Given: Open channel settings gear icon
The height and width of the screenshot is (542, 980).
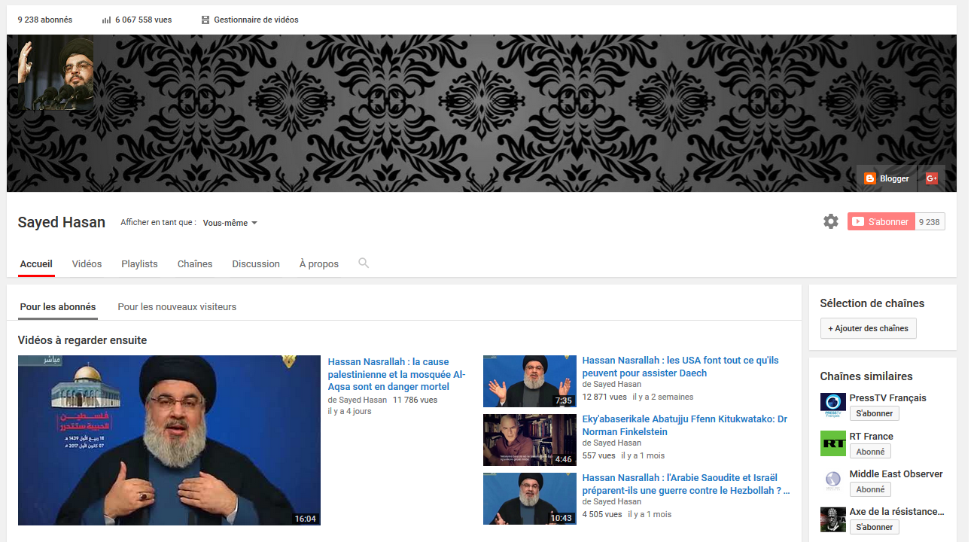Looking at the screenshot, I should coord(830,221).
